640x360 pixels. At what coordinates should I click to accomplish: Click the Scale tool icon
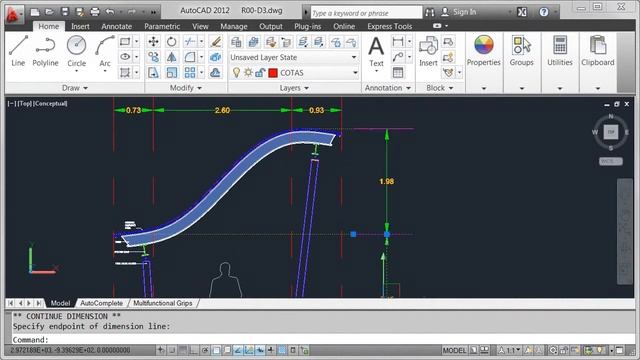(171, 73)
